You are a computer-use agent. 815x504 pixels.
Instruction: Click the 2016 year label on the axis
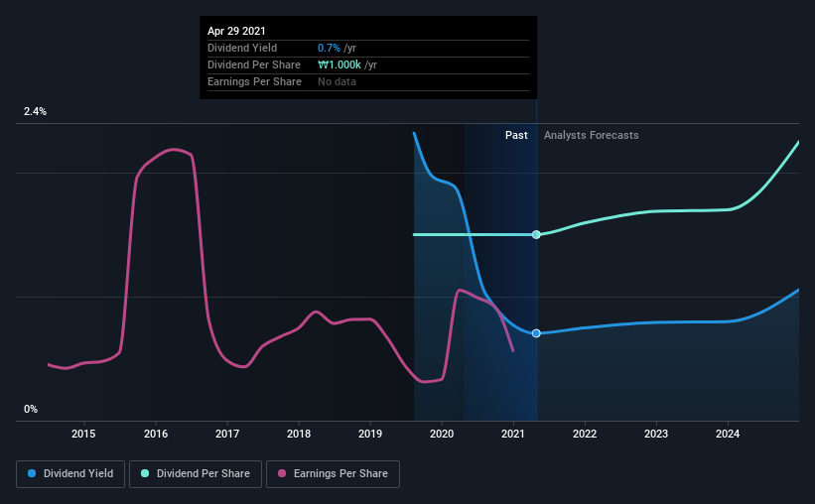tap(156, 434)
